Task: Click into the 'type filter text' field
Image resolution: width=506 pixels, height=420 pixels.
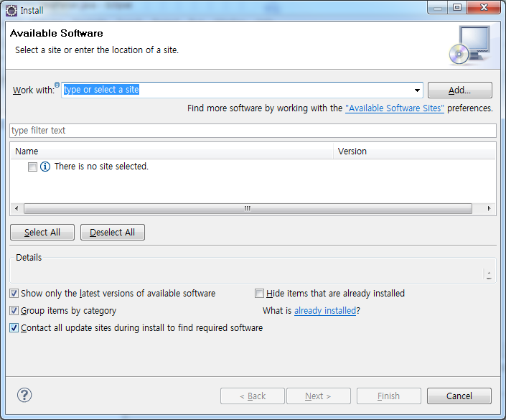Action: (253, 131)
